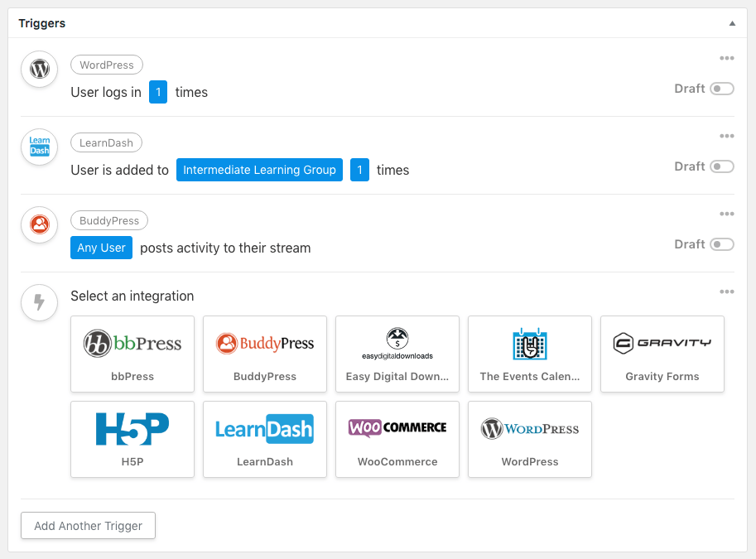Screen dimensions: 756x559
Task: Click the LearnDash integration tag pill
Action: [106, 142]
